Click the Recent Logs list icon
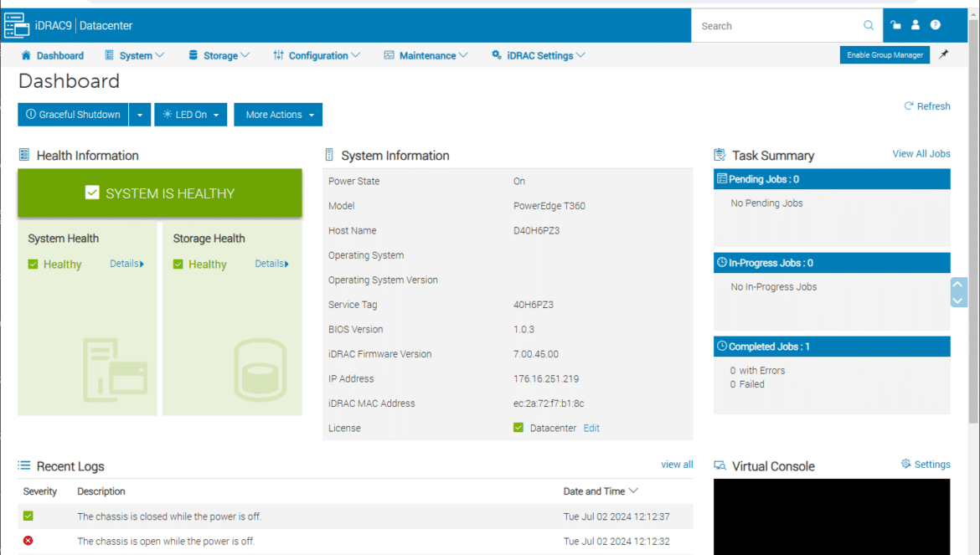The height and width of the screenshot is (555, 980). pyautogui.click(x=23, y=465)
